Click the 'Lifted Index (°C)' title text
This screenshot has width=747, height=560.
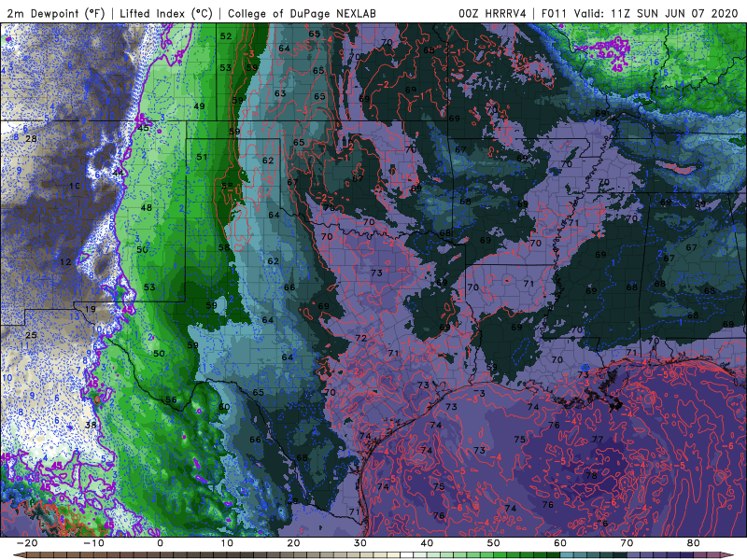pos(166,13)
